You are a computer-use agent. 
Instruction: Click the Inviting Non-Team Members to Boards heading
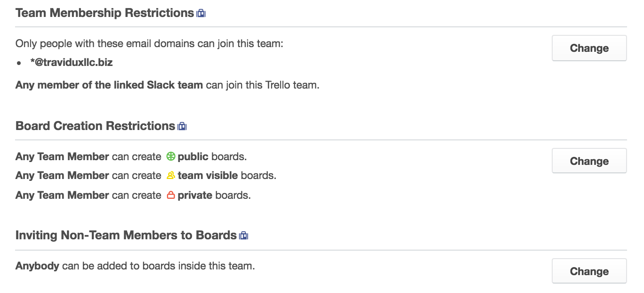tap(126, 236)
